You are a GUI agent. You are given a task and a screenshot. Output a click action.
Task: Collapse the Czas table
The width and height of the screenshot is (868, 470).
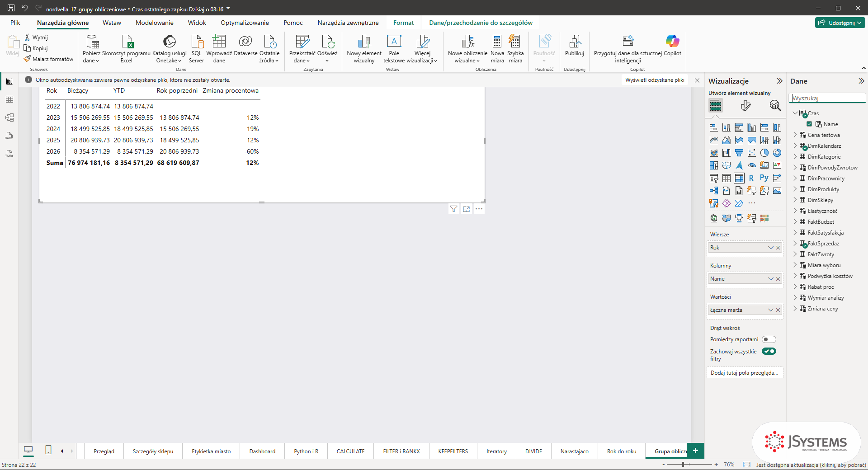pos(795,113)
